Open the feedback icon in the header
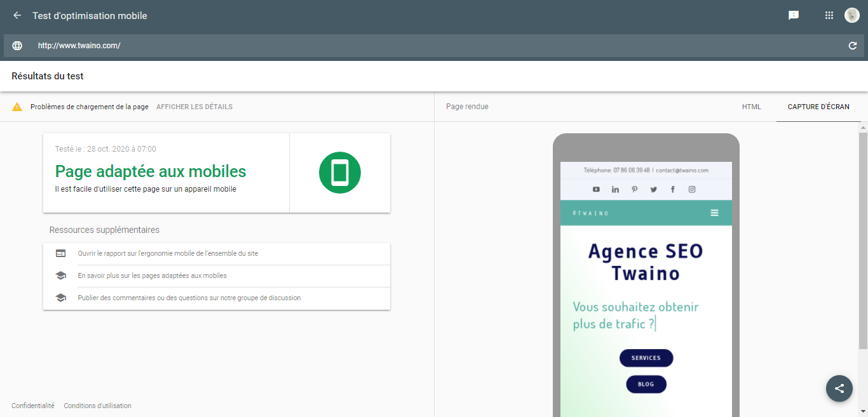Image resolution: width=868 pixels, height=417 pixels. 794,15
